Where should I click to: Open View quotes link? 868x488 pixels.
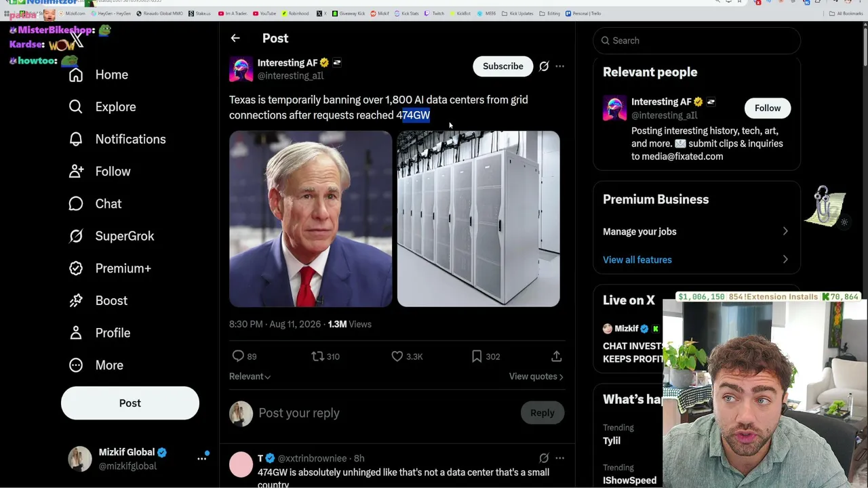click(x=536, y=377)
